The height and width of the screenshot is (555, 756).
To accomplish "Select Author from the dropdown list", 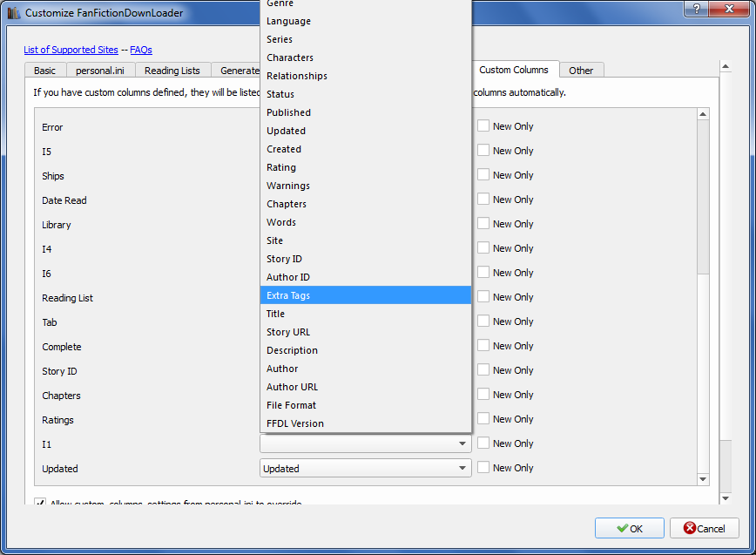I will tap(366, 369).
